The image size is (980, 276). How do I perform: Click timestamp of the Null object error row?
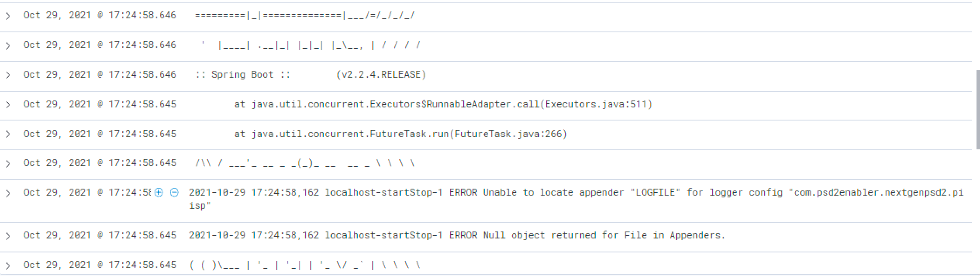point(100,235)
